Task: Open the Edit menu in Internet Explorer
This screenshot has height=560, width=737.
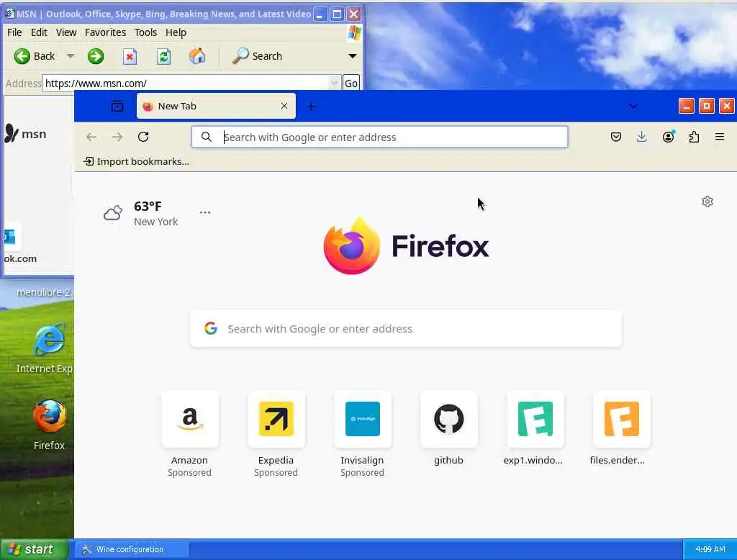Action: pyautogui.click(x=39, y=32)
